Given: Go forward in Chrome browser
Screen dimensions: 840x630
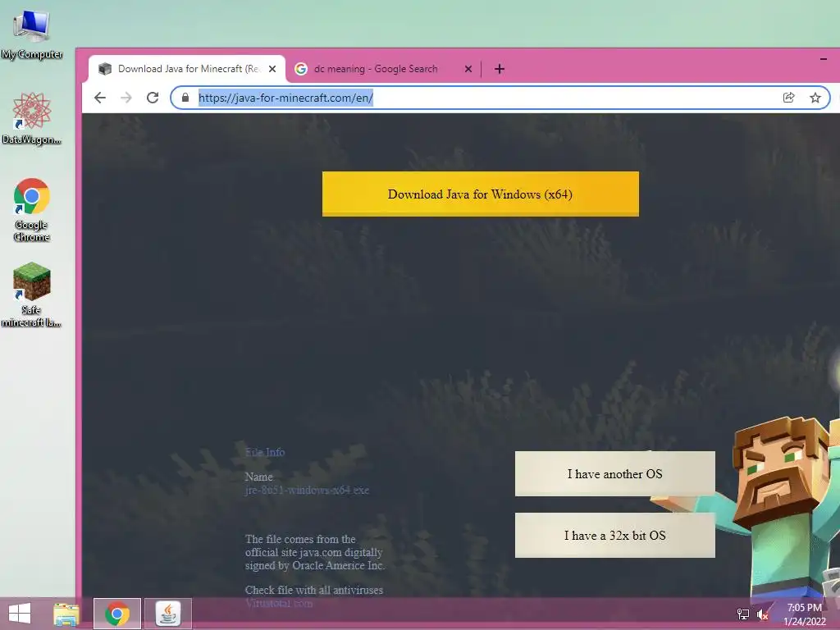Looking at the screenshot, I should [x=126, y=98].
